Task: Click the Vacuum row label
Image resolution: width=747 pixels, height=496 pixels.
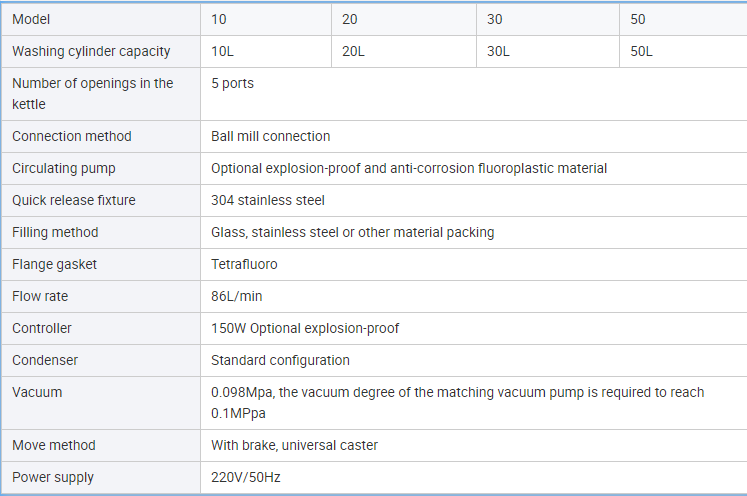Action: click(x=37, y=392)
